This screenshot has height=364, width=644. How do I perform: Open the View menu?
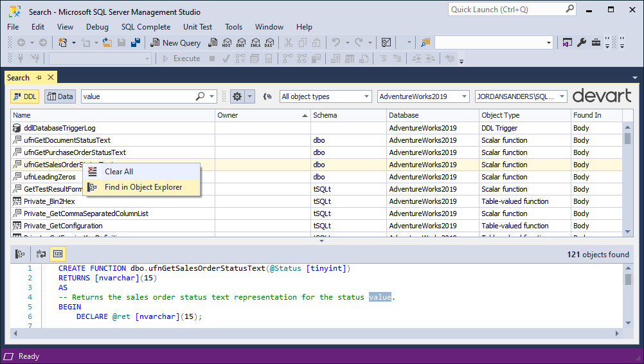click(65, 27)
